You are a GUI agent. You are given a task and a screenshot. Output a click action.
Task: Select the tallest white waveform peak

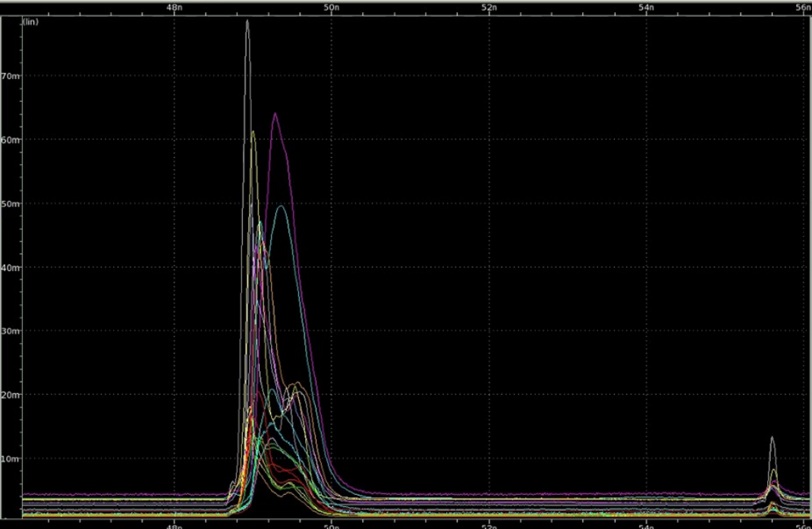247,22
